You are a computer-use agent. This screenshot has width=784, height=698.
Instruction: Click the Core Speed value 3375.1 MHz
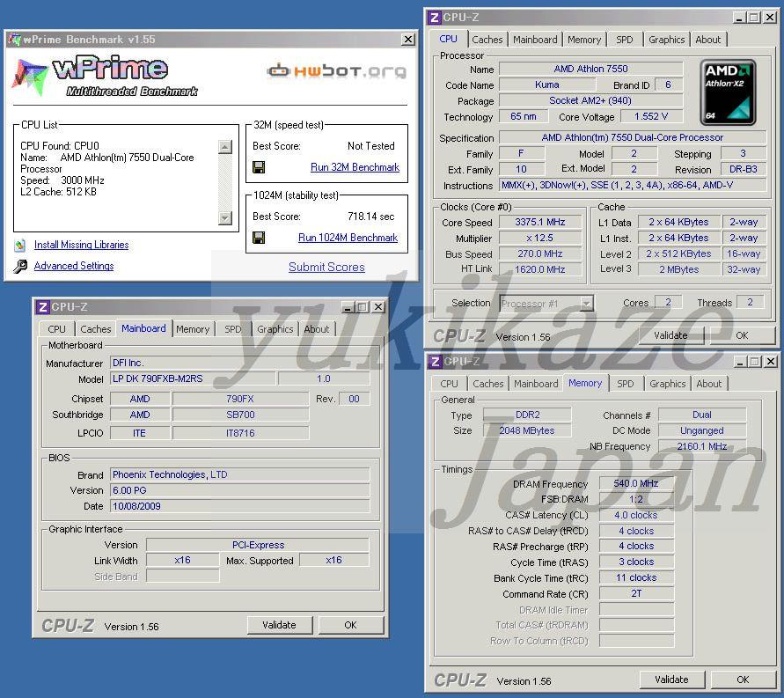pyautogui.click(x=540, y=222)
